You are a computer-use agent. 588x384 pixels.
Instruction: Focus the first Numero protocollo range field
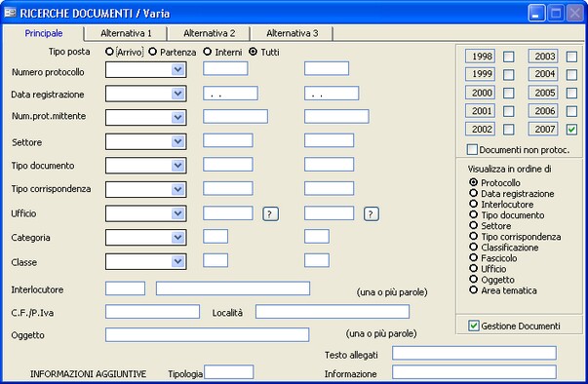(x=225, y=68)
